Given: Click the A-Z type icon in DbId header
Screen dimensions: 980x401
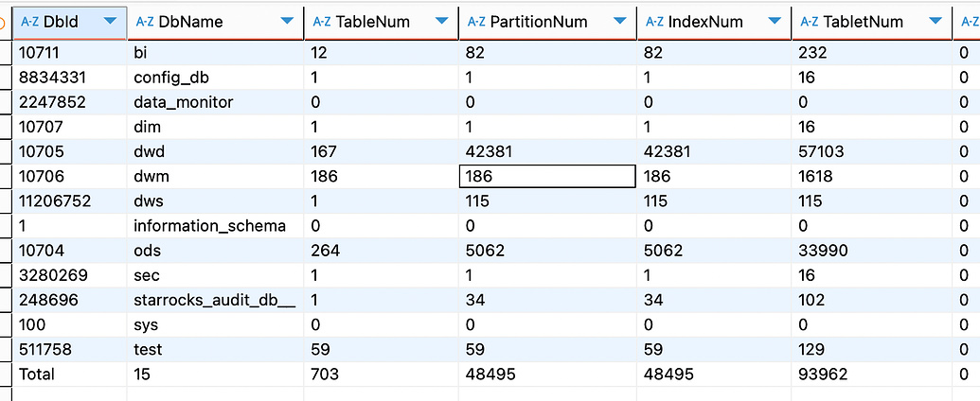Looking at the screenshot, I should point(29,21).
